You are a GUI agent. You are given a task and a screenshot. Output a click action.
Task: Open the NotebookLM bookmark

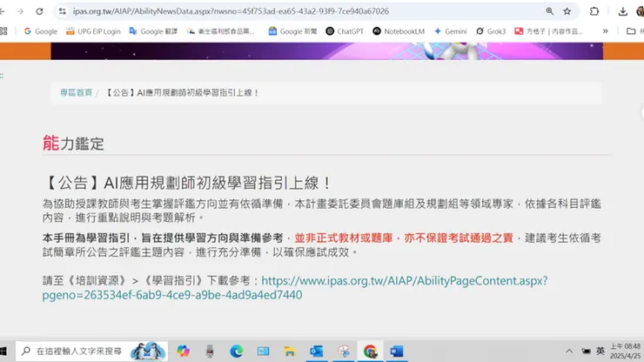point(399,31)
